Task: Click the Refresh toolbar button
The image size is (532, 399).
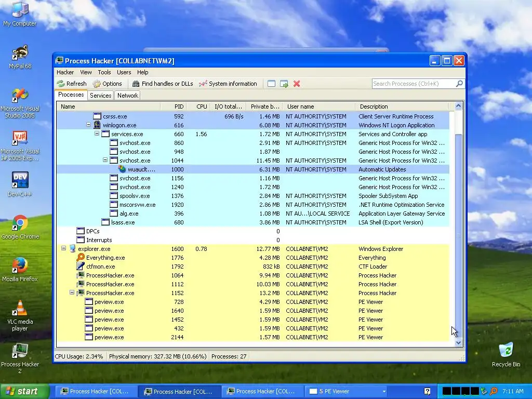Action: coord(72,84)
